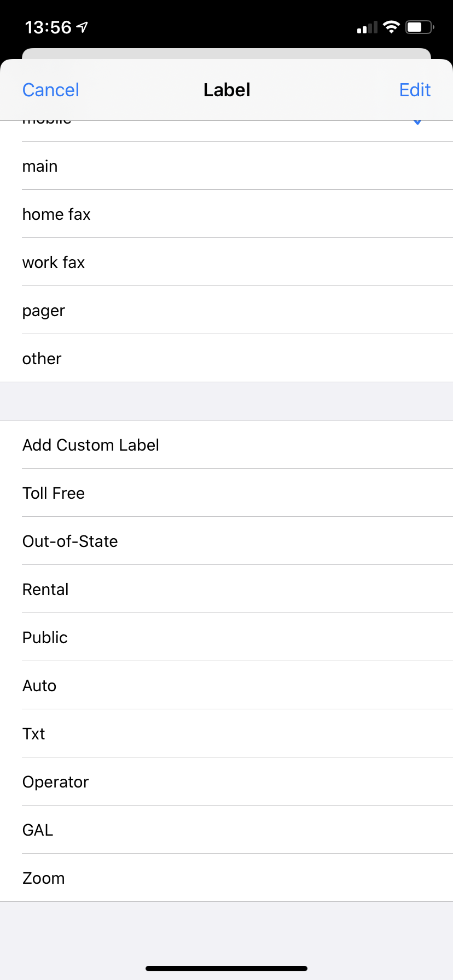Viewport: 453px width, 980px height.
Task: Tap the battery indicator icon
Action: pyautogui.click(x=420, y=27)
